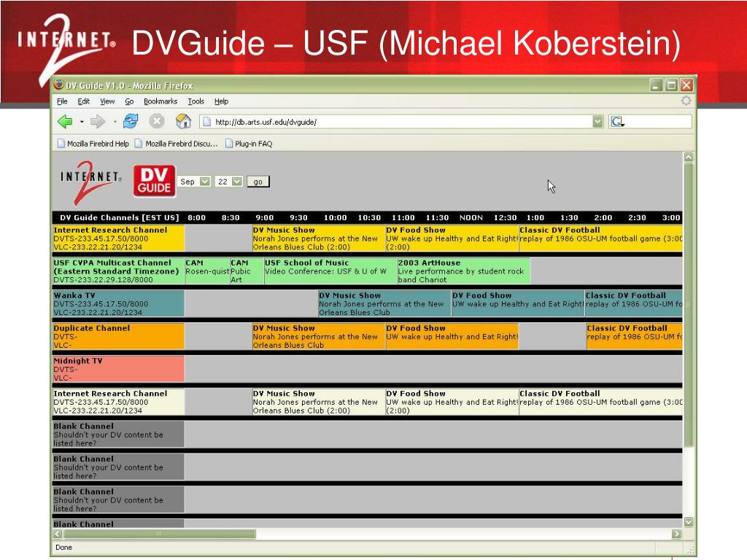The height and width of the screenshot is (560, 747).
Task: Click DV Music Show in yellow row
Action: [x=318, y=238]
